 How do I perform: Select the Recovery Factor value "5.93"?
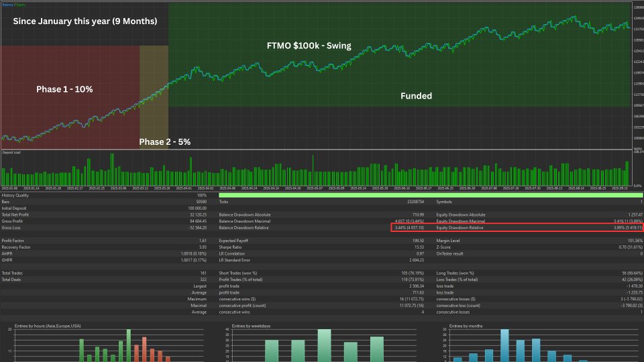tap(203, 247)
